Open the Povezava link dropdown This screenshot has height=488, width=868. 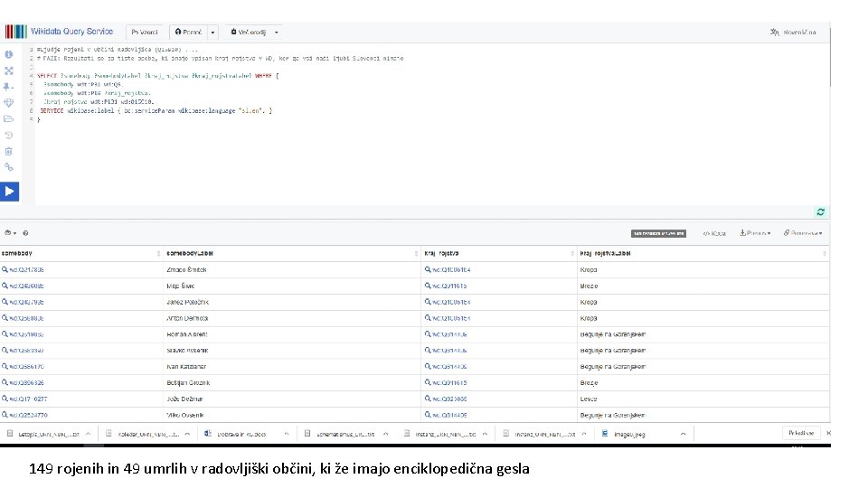[801, 233]
